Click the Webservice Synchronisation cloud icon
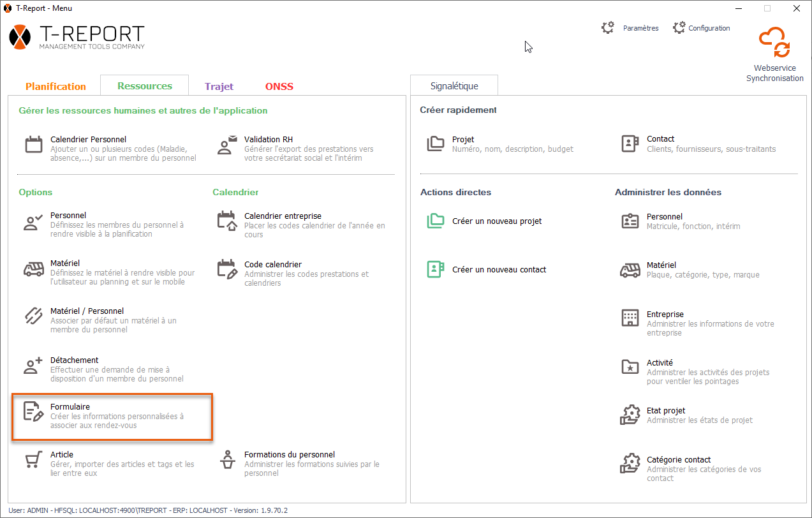Image resolution: width=812 pixels, height=518 pixels. [774, 43]
